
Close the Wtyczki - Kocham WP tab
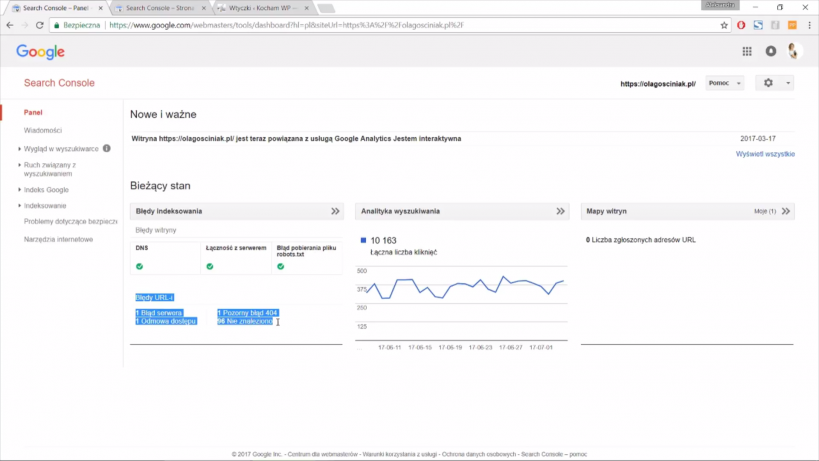point(307,8)
